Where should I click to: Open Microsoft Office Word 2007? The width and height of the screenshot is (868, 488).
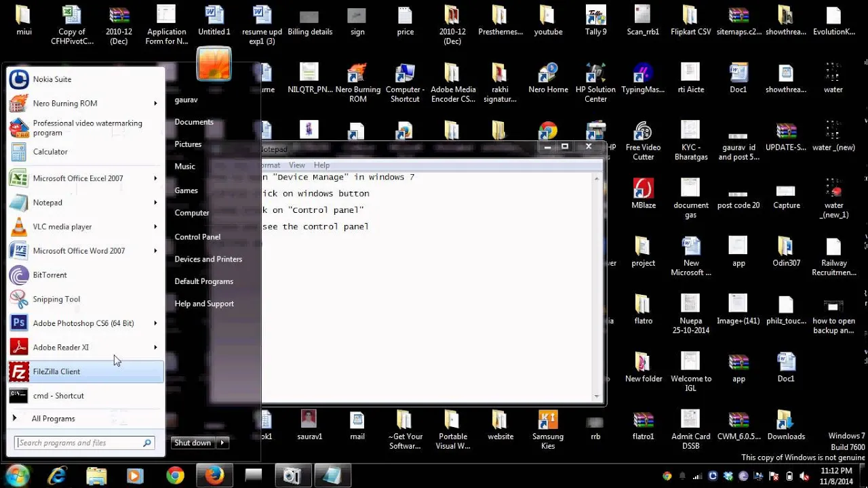85,251
